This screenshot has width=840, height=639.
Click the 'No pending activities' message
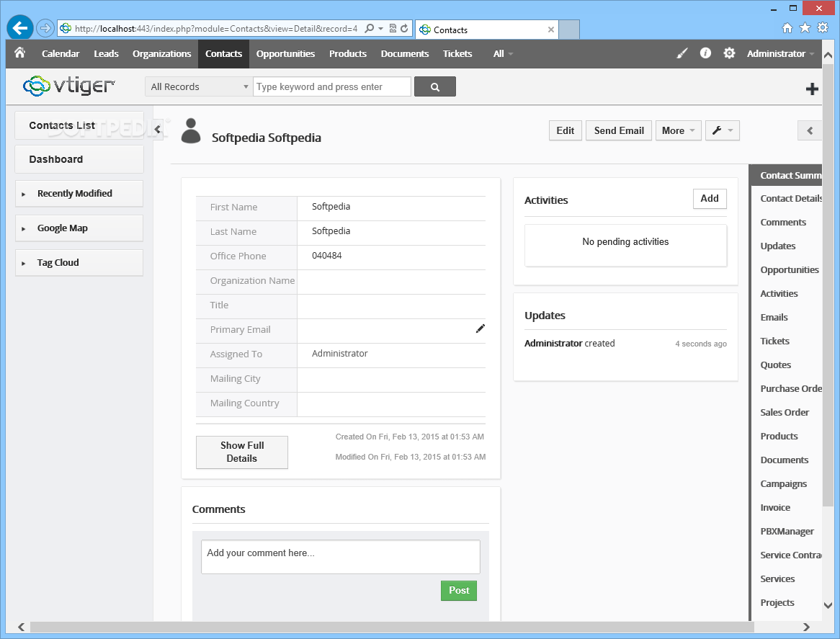625,241
